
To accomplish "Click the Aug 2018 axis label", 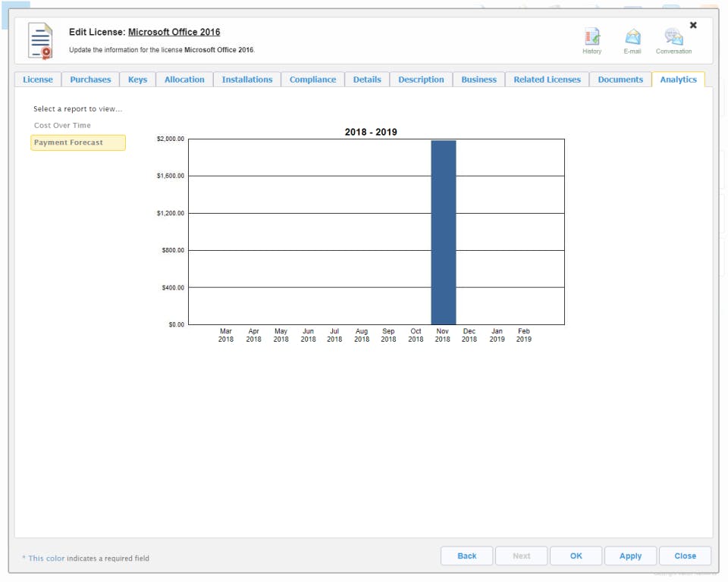I will point(362,335).
